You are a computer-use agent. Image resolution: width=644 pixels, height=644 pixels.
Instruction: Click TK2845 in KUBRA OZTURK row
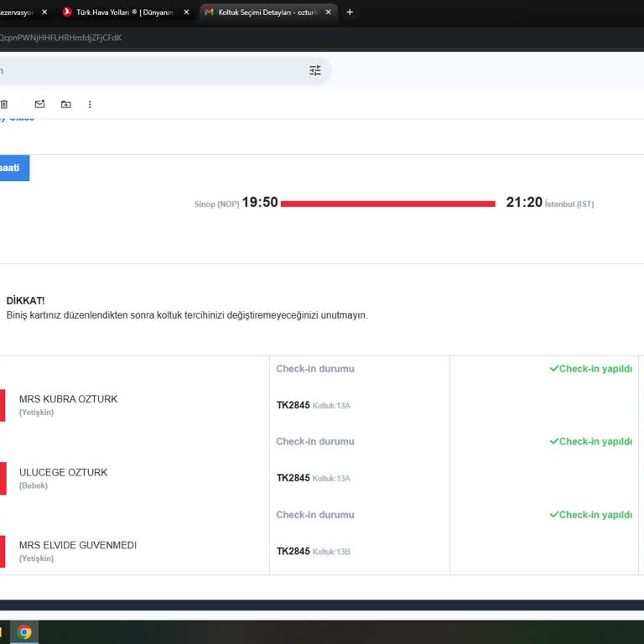coord(293,405)
